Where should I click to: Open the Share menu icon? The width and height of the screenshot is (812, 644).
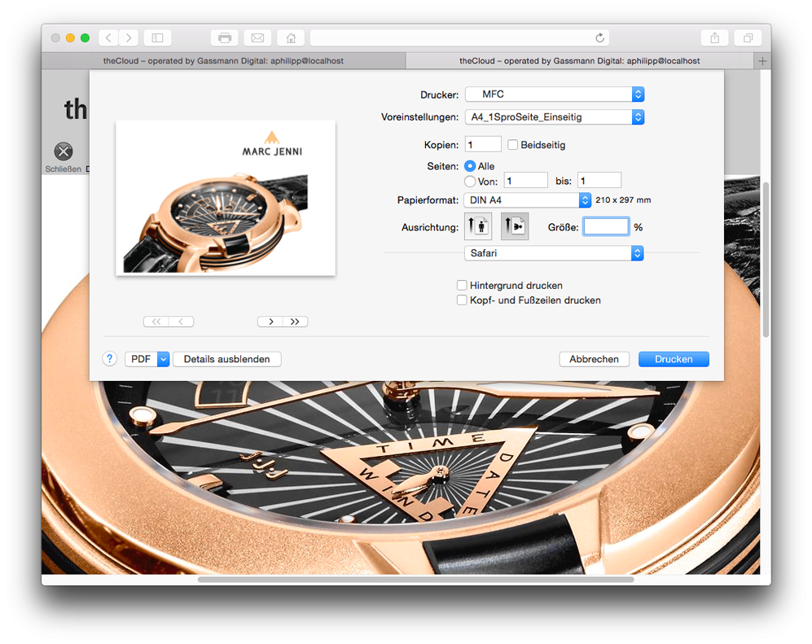point(714,37)
